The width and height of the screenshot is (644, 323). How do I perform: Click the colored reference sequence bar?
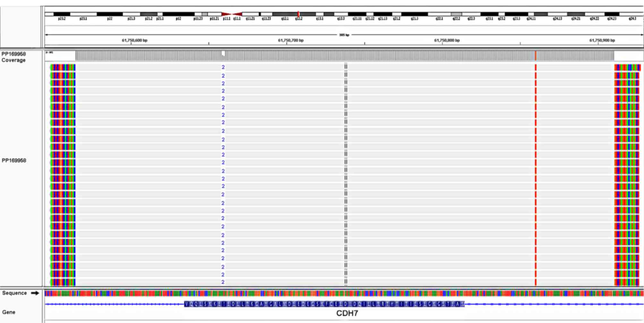coord(343,293)
